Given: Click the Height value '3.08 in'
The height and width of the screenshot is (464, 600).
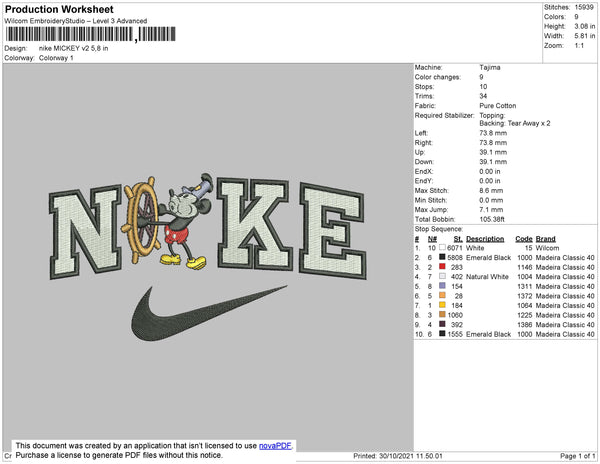Looking at the screenshot, I should tap(585, 26).
